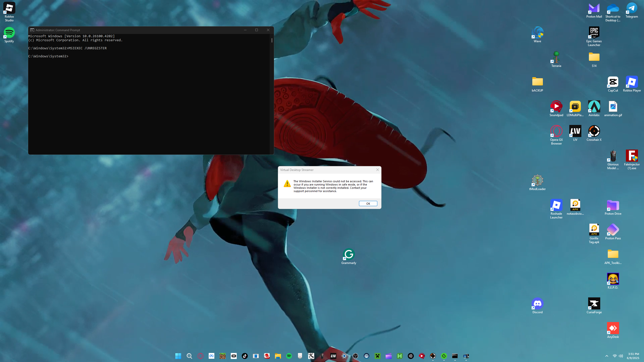Expand the hidden system tray icons chevron

tap(607, 356)
